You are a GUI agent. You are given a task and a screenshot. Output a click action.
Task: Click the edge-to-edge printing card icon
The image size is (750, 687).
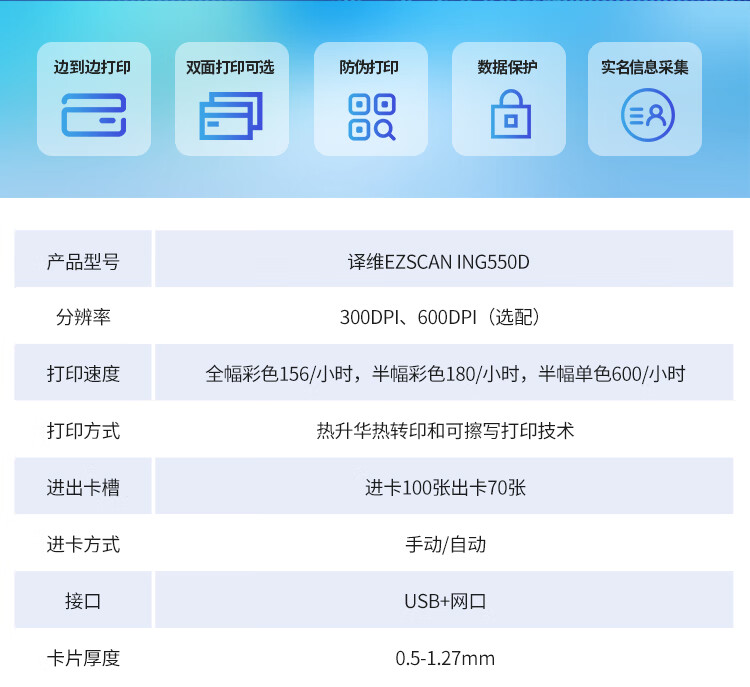pos(94,115)
